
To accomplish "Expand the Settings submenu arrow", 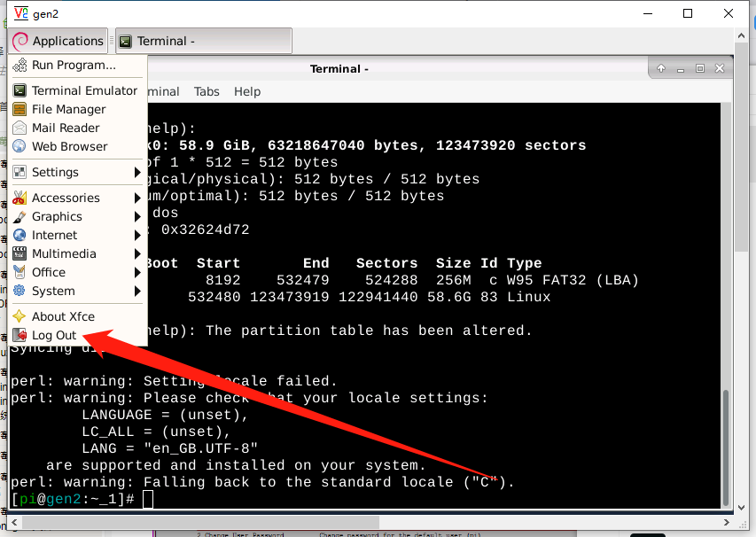I will tap(137, 172).
